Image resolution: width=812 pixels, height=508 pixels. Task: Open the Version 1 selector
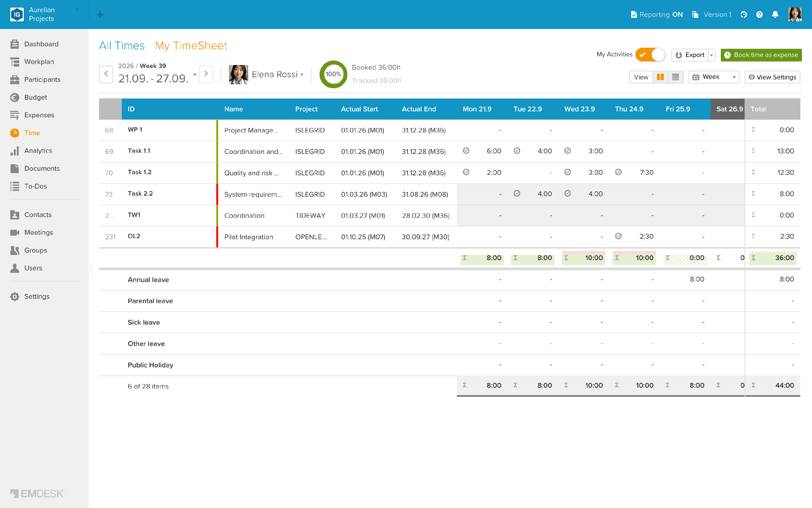point(712,14)
